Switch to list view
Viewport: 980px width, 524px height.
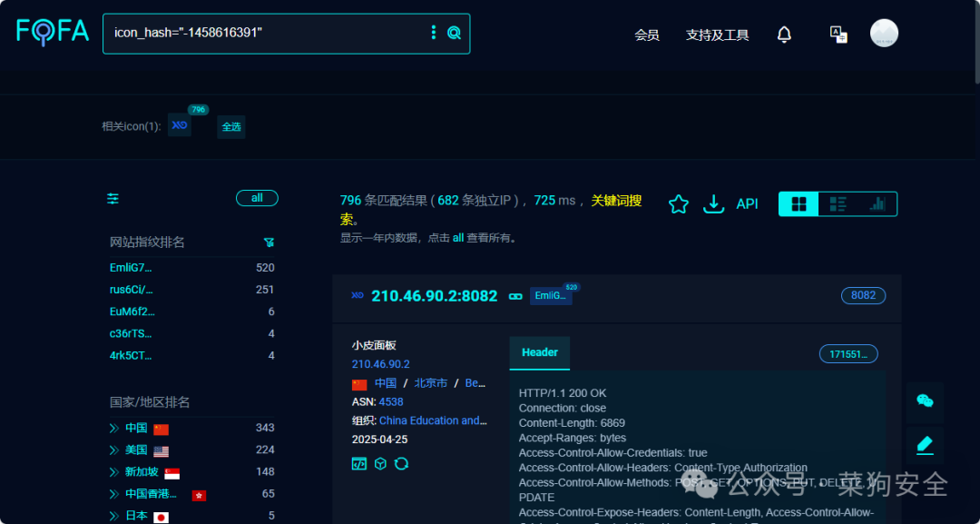pos(838,203)
